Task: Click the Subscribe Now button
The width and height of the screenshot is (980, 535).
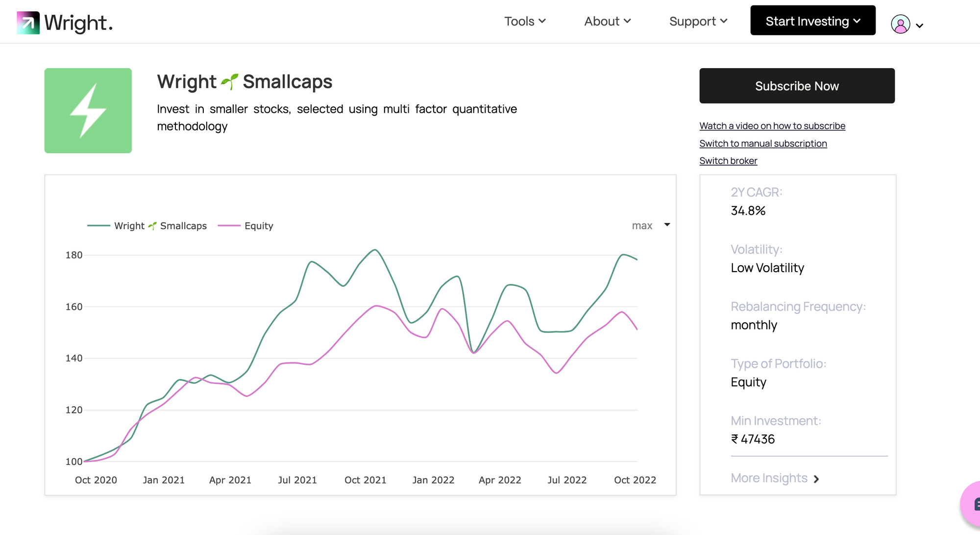Action: [797, 86]
